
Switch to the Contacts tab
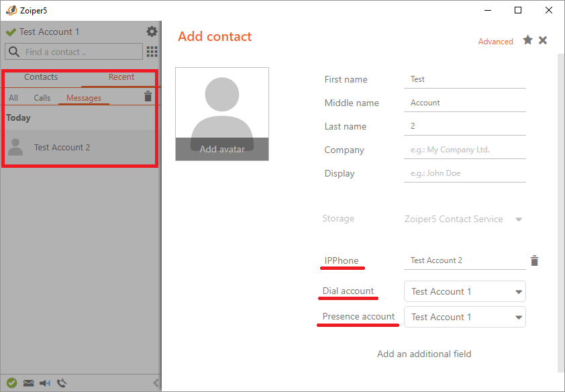41,77
